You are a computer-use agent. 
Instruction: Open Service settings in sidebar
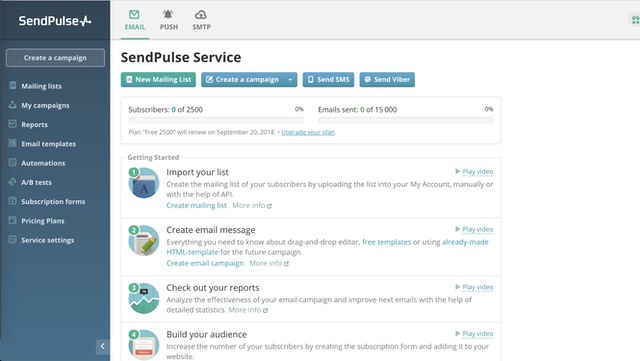(x=47, y=240)
